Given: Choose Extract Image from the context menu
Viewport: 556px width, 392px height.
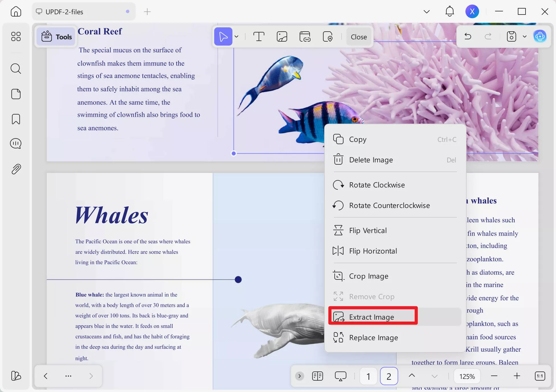Looking at the screenshot, I should point(372,317).
